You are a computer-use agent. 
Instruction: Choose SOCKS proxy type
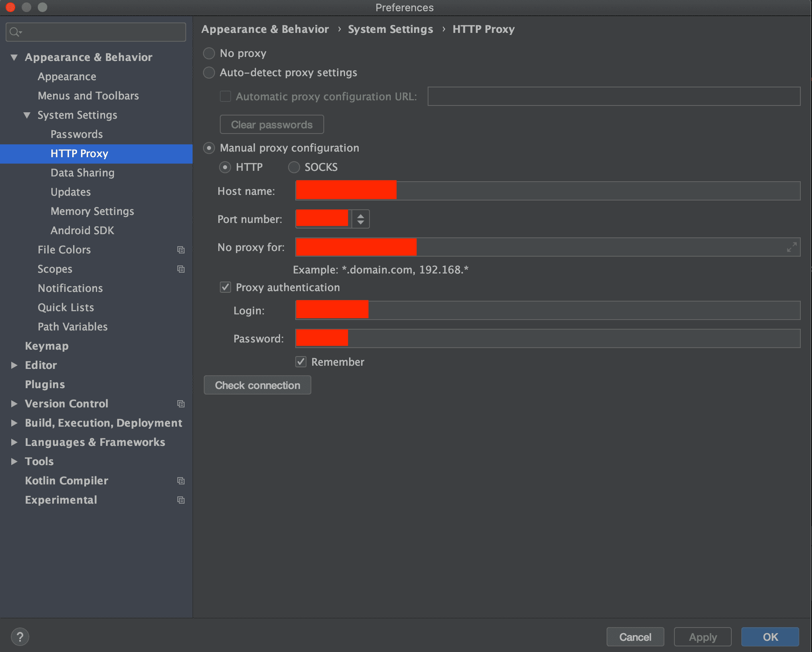294,167
